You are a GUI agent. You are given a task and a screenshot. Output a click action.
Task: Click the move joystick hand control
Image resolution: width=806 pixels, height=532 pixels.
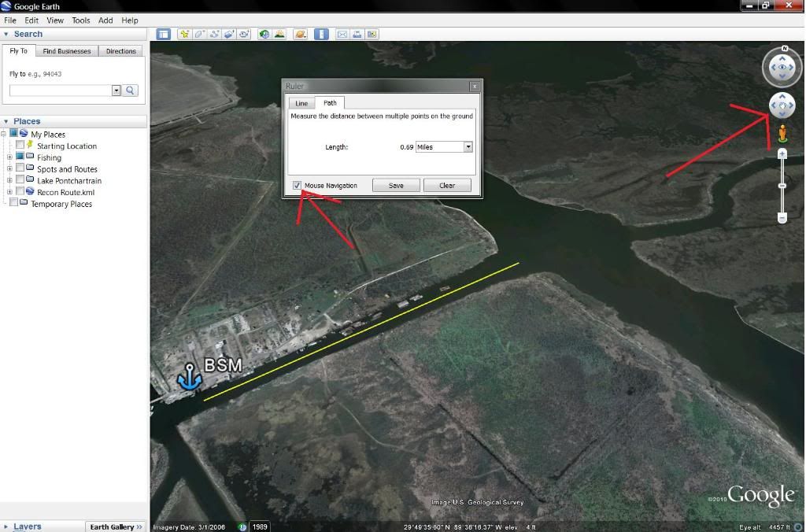click(x=782, y=105)
